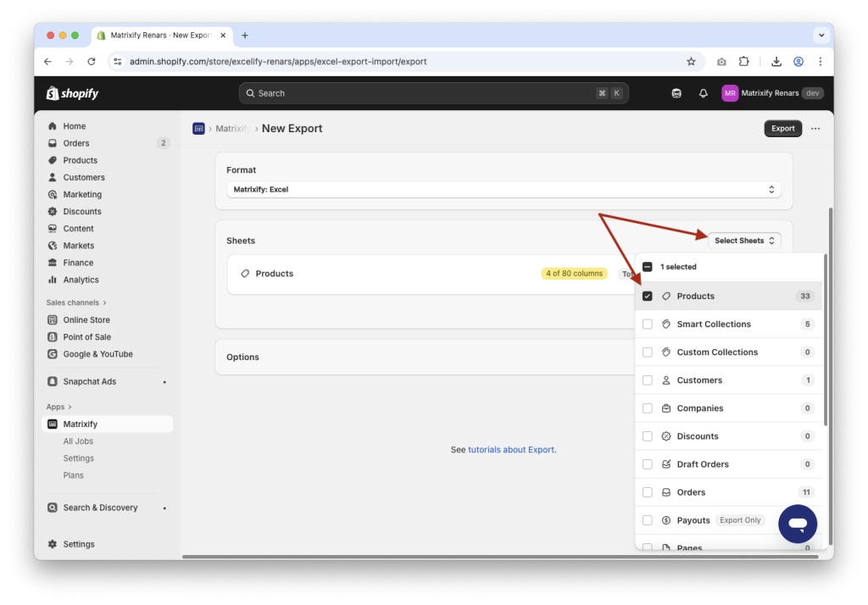Switch to the All Jobs page under Matrixify
The height and width of the screenshot is (605, 868).
coord(78,441)
